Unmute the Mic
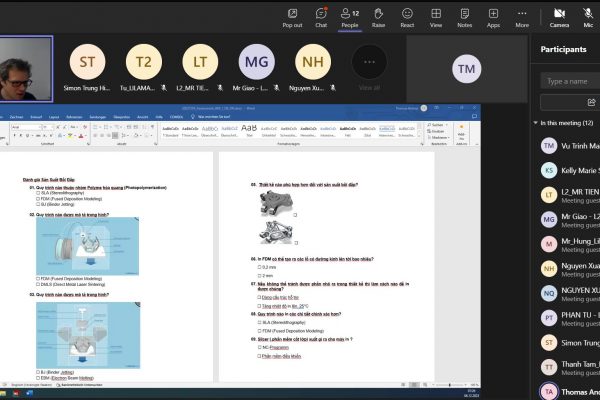The image size is (600, 400). tap(590, 16)
